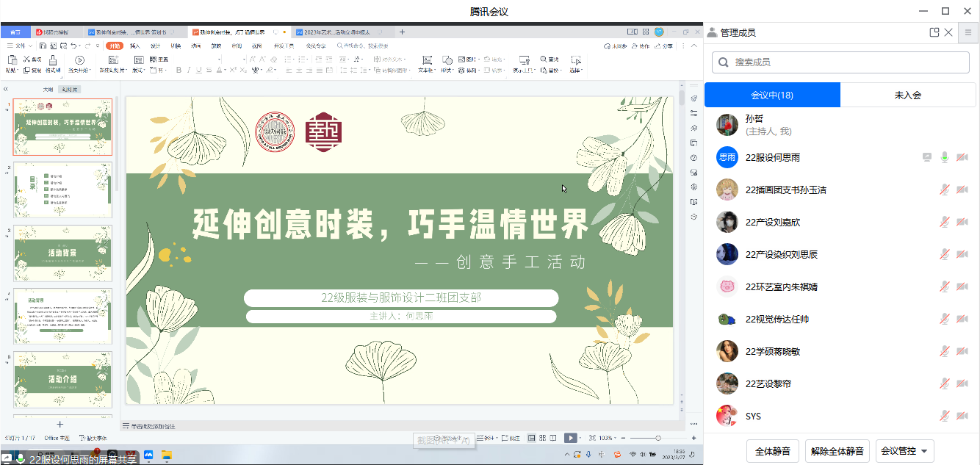Expand the 会议管控 dropdown button

(x=904, y=451)
